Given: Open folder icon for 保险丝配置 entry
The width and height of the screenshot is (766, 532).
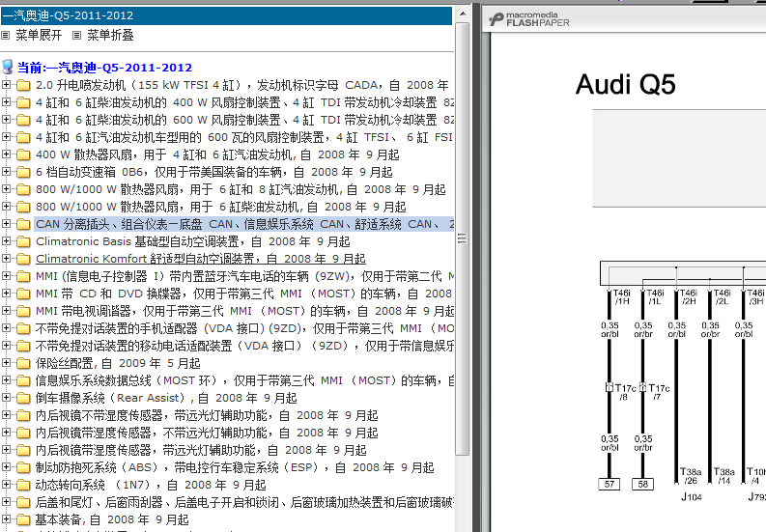Looking at the screenshot, I should coord(23,363).
